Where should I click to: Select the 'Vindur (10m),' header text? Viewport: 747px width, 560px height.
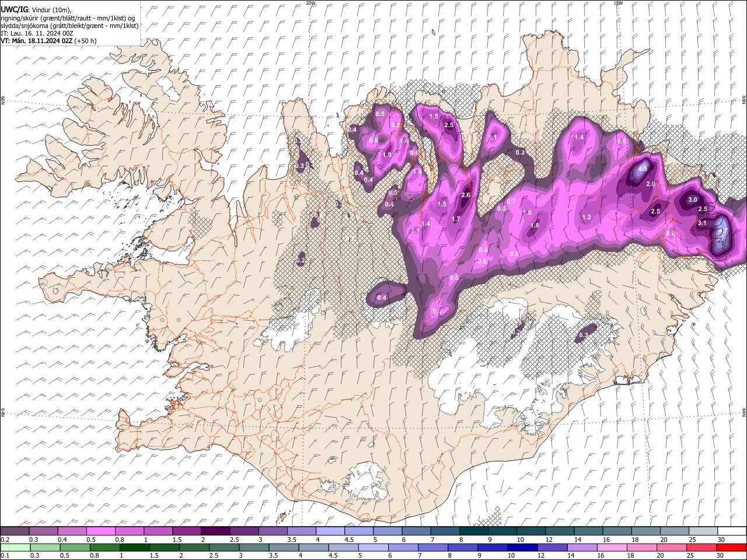pyautogui.click(x=51, y=9)
